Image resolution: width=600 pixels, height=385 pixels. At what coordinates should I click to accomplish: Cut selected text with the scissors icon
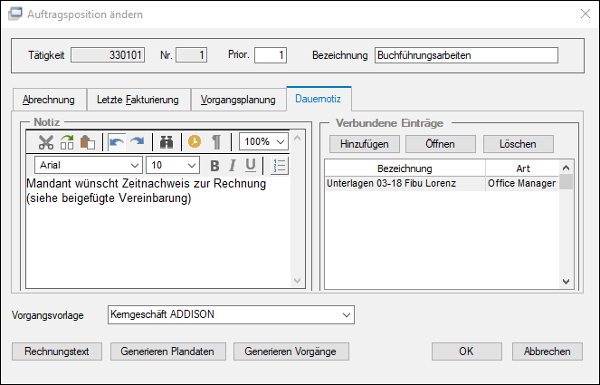click(x=46, y=142)
